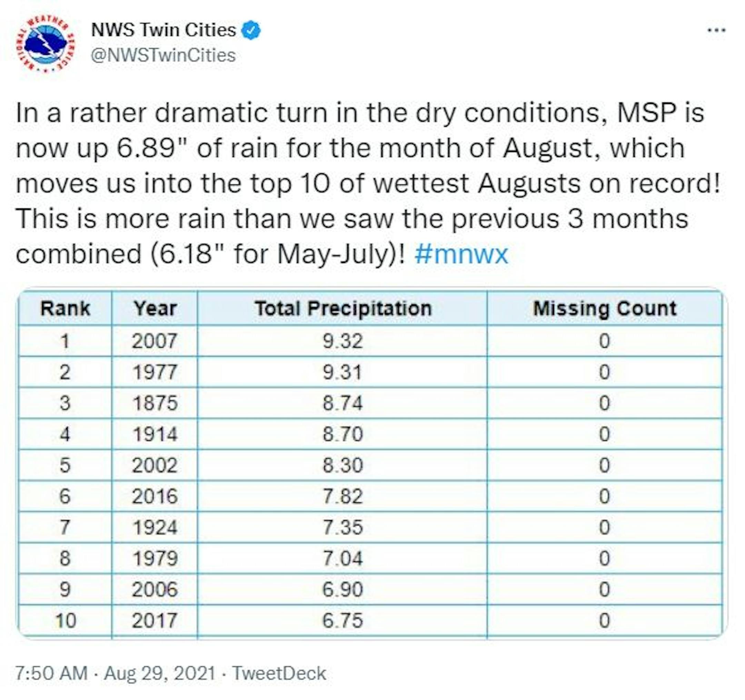Click the 6.75 precipitation value
The image size is (745, 700).
pos(342,620)
